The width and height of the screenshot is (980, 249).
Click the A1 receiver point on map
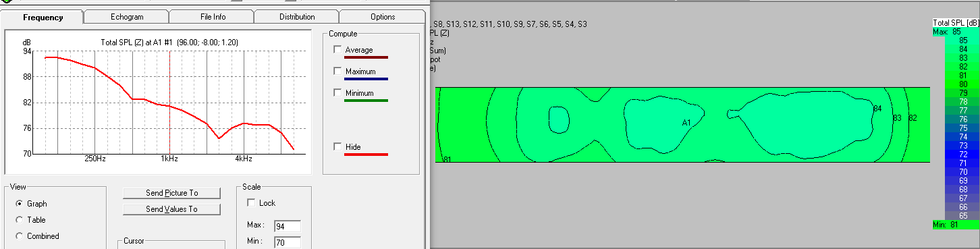(x=686, y=123)
